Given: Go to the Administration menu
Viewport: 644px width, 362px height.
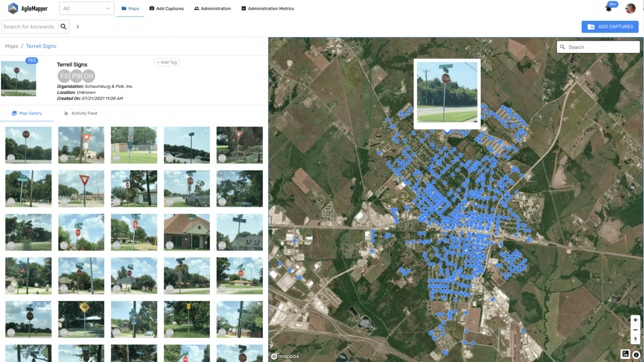Looking at the screenshot, I should click(x=213, y=9).
